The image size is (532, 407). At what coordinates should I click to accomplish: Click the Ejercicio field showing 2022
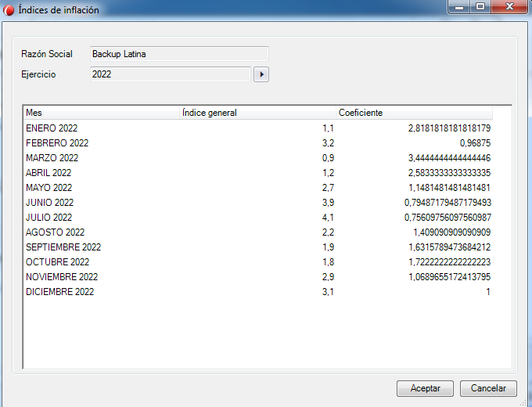click(x=171, y=74)
